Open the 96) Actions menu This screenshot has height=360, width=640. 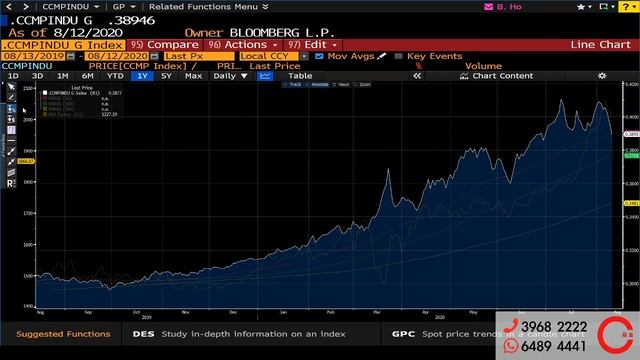pyautogui.click(x=243, y=45)
